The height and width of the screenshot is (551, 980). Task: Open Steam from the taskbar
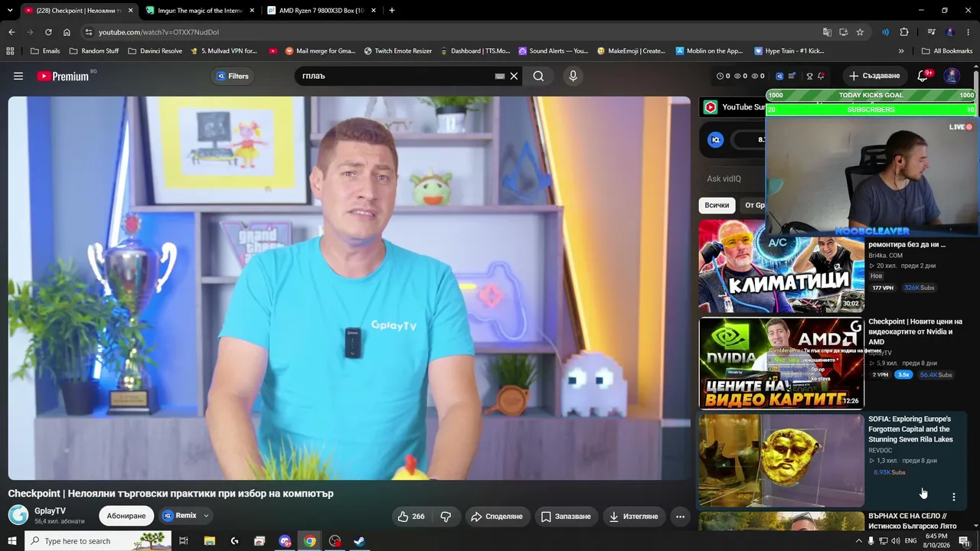click(359, 541)
